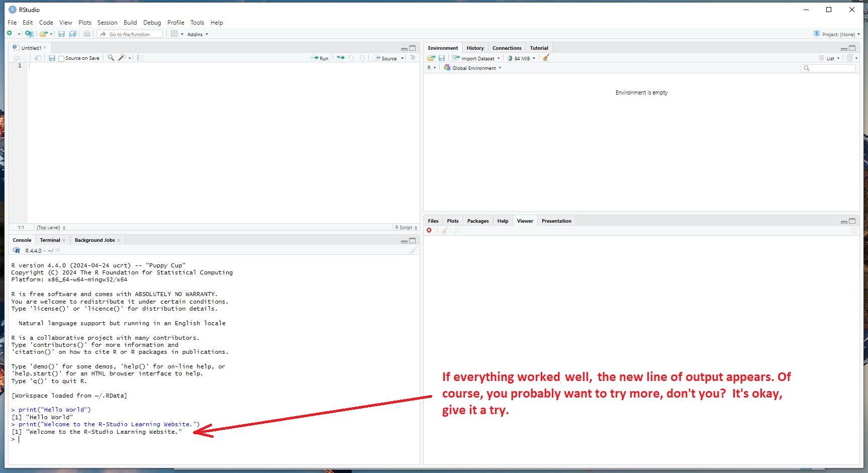Click the print current file icon
The width and height of the screenshot is (868, 473).
click(87, 34)
